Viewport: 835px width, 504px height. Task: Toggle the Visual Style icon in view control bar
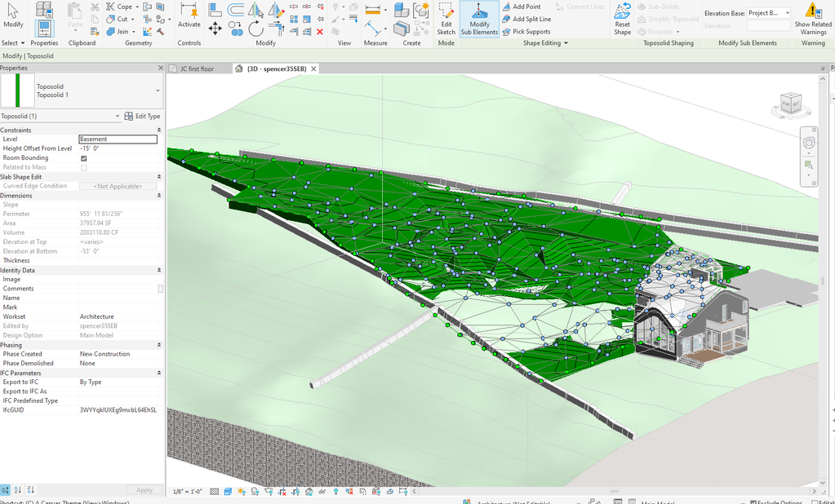click(x=228, y=491)
